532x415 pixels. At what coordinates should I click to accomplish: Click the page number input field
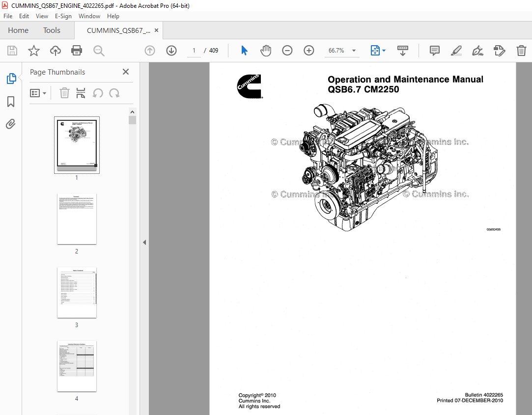[x=194, y=51]
